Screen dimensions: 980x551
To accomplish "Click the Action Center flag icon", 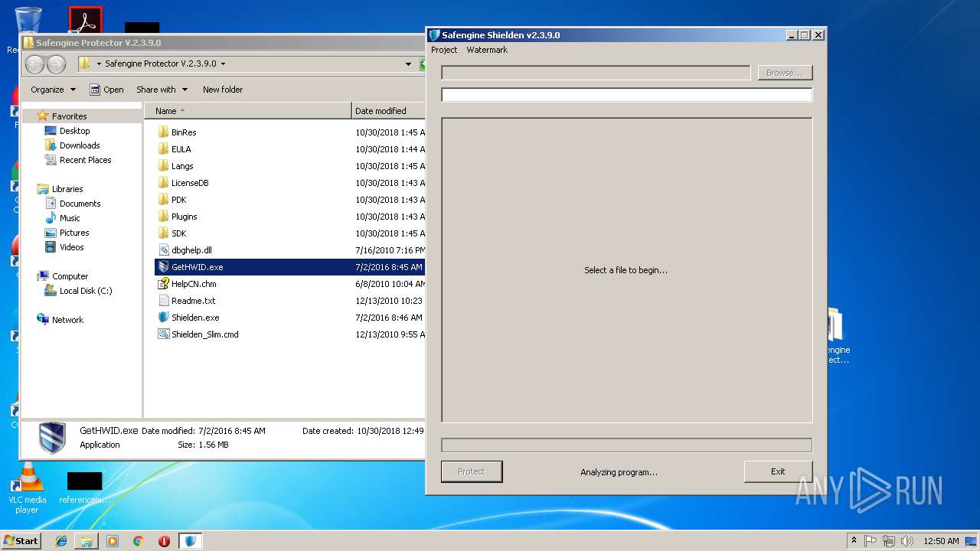I will [x=871, y=541].
